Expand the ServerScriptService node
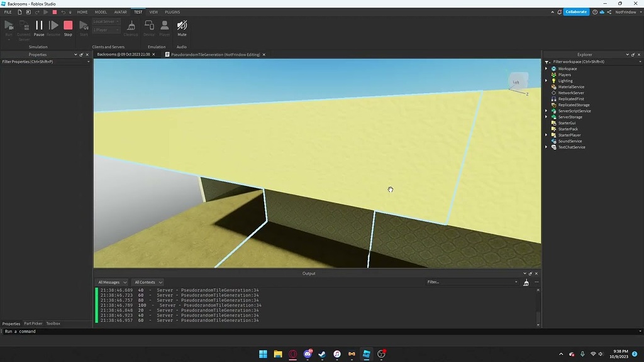Image resolution: width=644 pixels, height=362 pixels. [547, 111]
